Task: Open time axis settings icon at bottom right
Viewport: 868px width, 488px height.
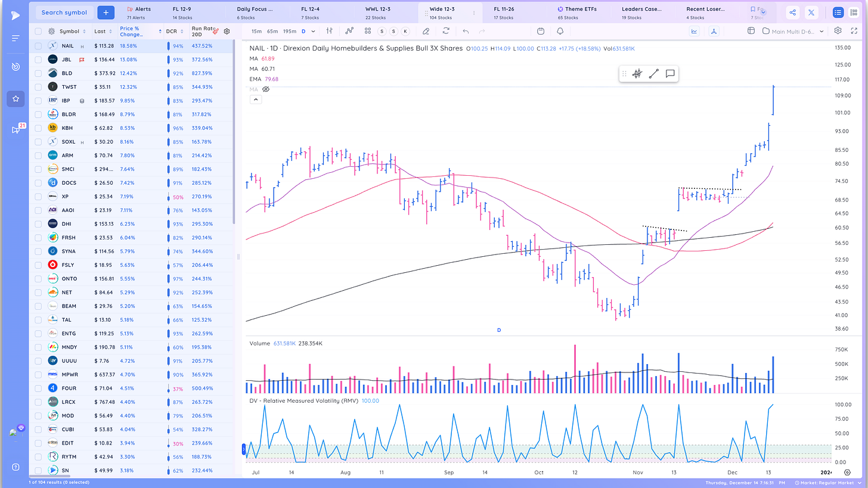Action: pos(848,472)
